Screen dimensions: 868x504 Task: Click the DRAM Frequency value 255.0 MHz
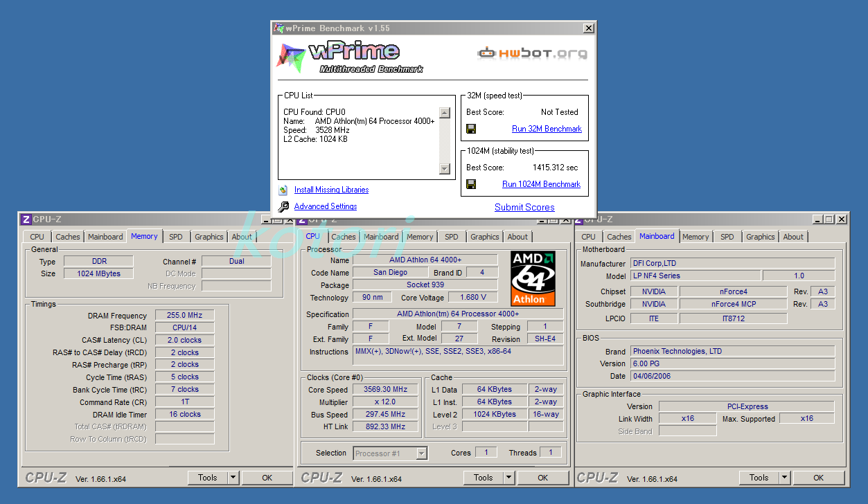click(x=185, y=316)
